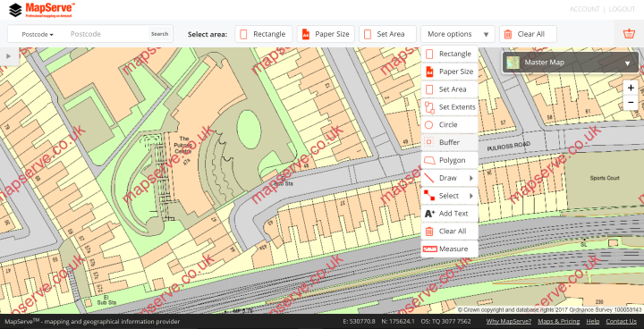The width and height of the screenshot is (644, 329).
Task: Select the Measure menu item
Action: tap(450, 249)
